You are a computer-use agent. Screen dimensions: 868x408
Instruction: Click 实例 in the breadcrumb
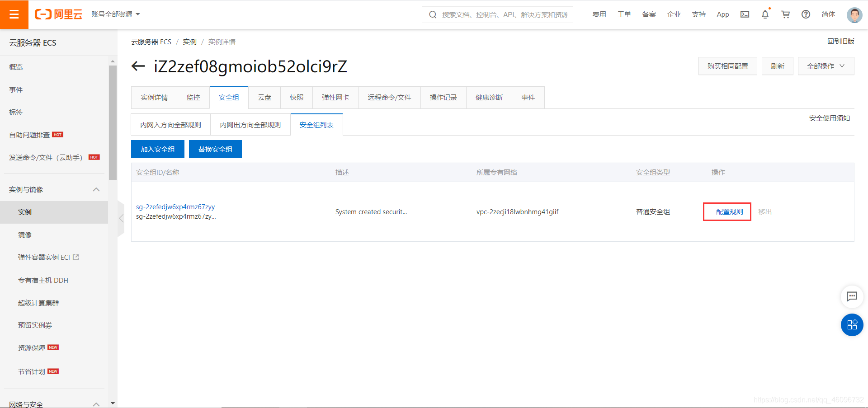pos(189,42)
